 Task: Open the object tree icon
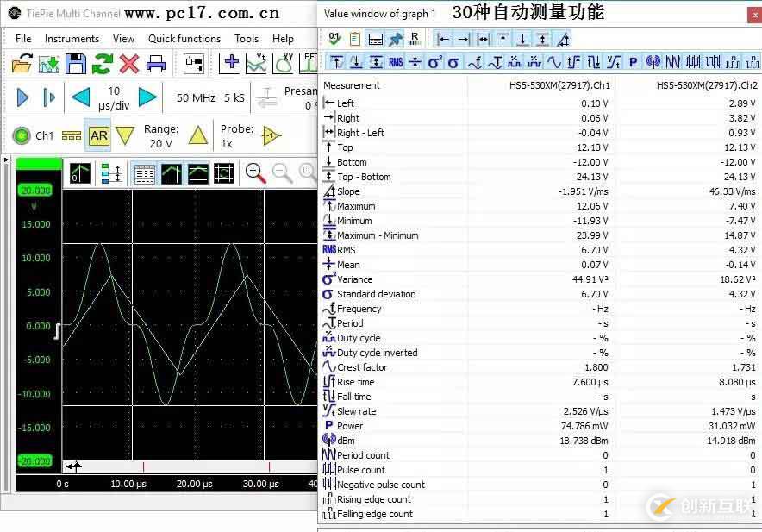click(x=194, y=63)
